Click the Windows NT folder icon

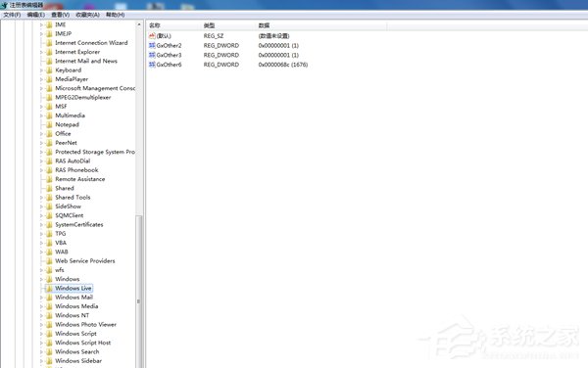point(49,315)
